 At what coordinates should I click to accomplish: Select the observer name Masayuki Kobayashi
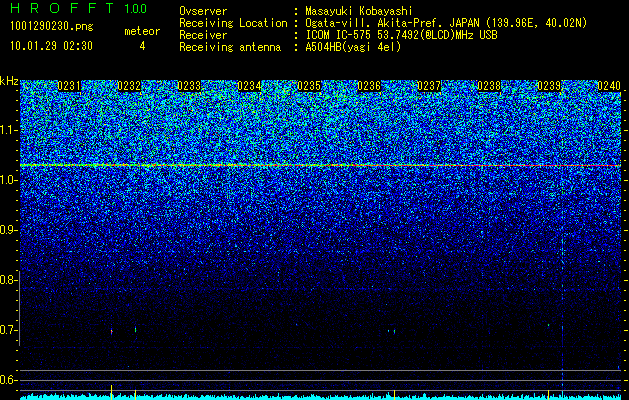pos(359,11)
